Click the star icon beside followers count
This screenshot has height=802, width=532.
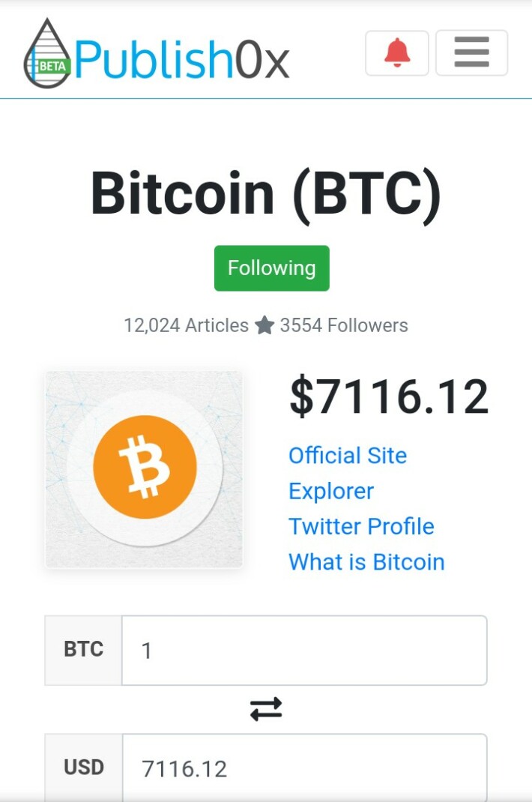click(x=265, y=325)
